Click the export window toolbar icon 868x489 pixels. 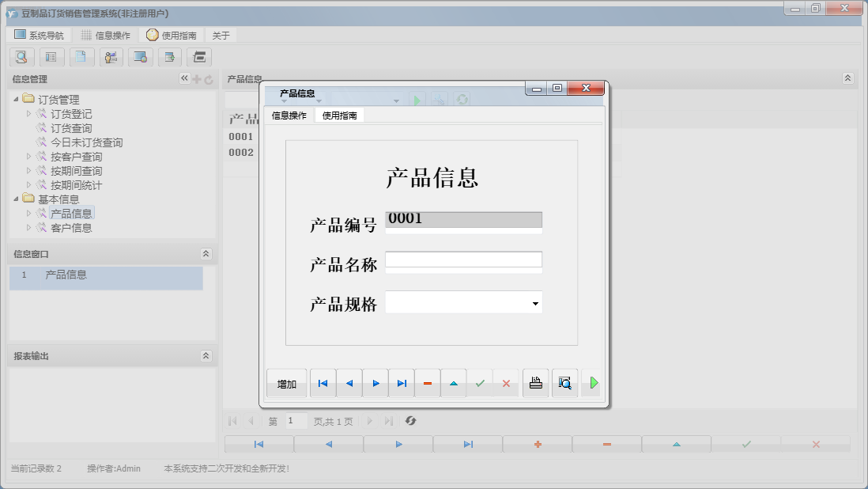[x=170, y=57]
